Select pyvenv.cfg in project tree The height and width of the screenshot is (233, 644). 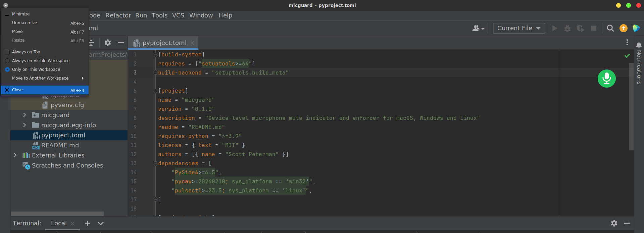coord(67,105)
